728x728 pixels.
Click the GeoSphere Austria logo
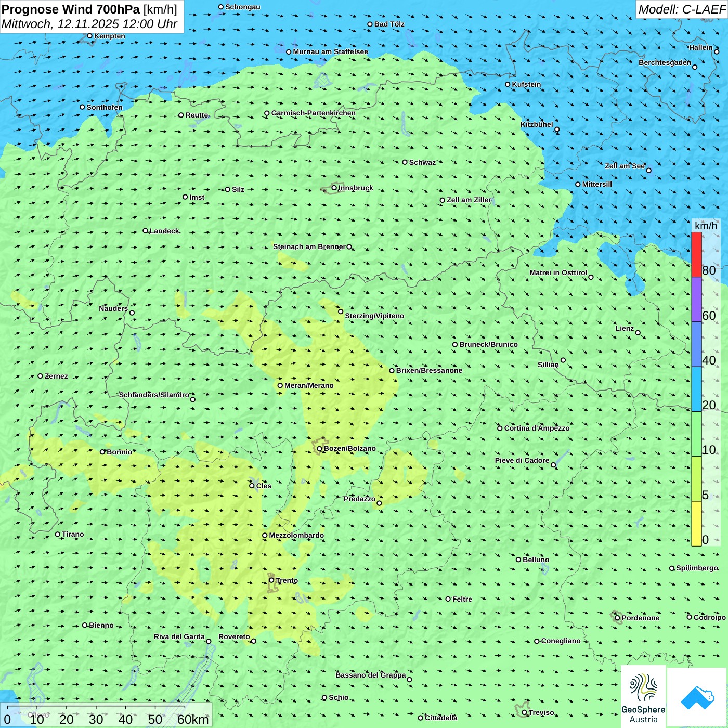(643, 696)
